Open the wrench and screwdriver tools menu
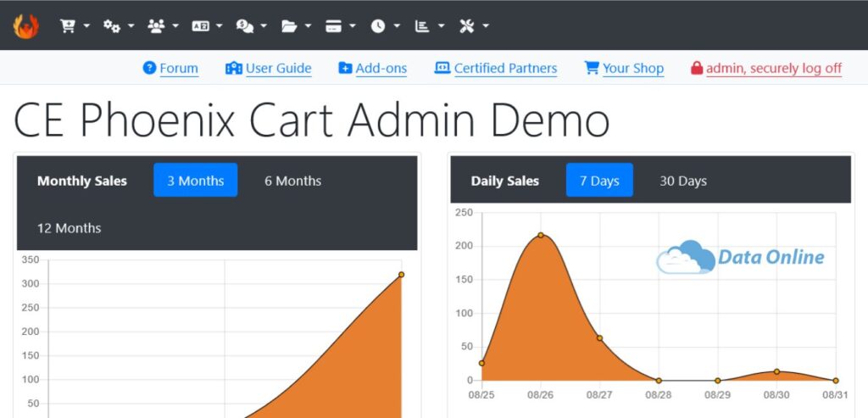Viewport: 868px width, 418px height. (474, 26)
